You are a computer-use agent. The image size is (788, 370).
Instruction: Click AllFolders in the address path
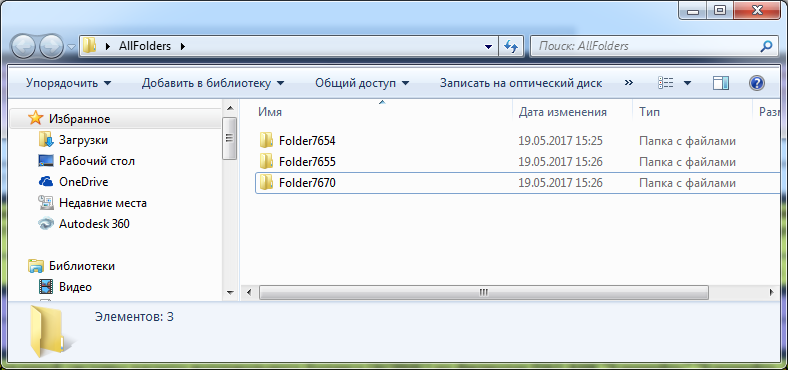click(x=145, y=46)
